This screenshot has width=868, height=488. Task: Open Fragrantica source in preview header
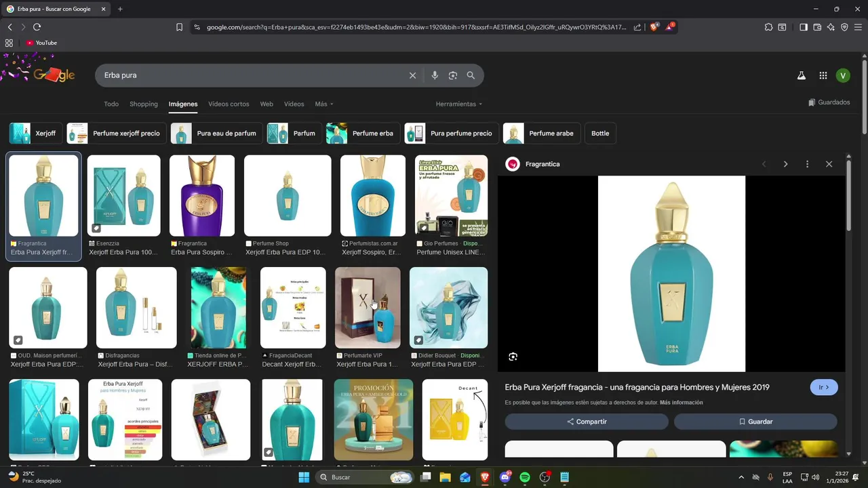click(x=533, y=164)
